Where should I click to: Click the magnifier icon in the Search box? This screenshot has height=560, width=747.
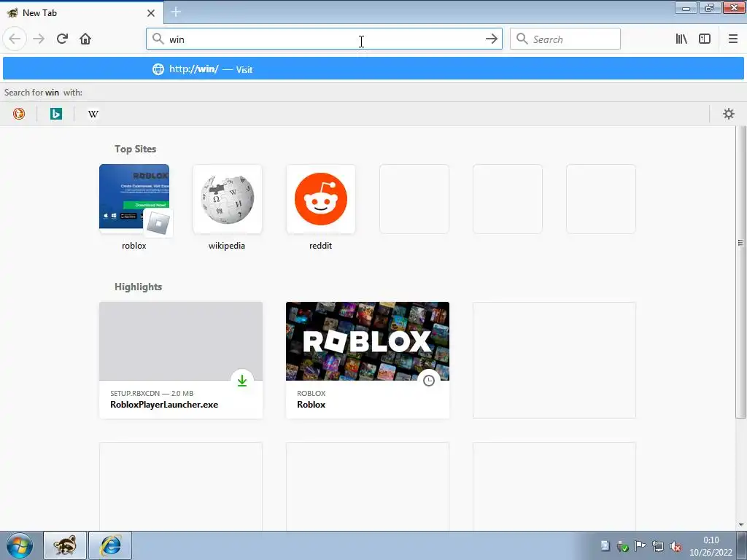pos(522,39)
